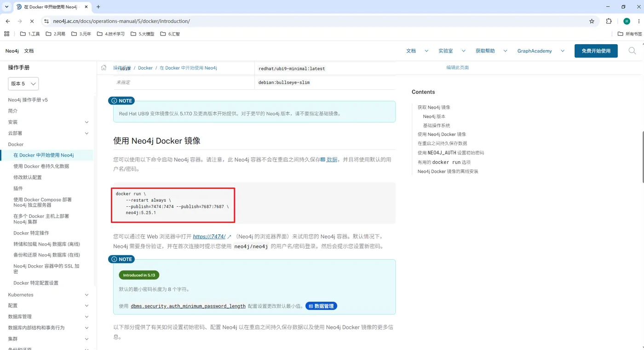Bookmark this page with the star icon
The width and height of the screenshot is (644, 350).
(x=592, y=21)
